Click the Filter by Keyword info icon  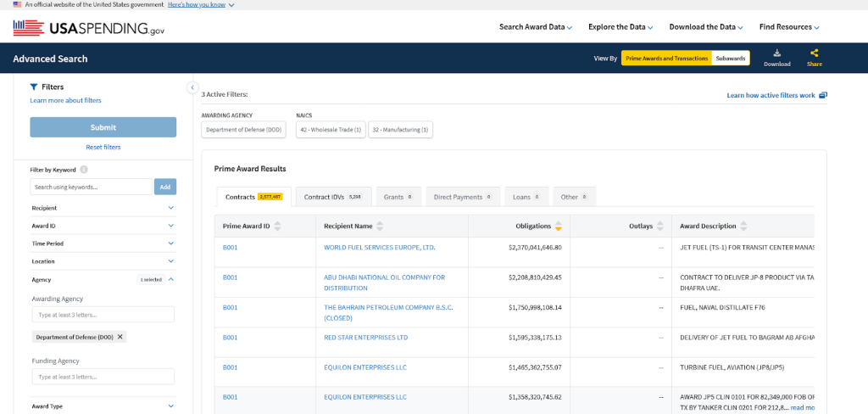coord(84,170)
